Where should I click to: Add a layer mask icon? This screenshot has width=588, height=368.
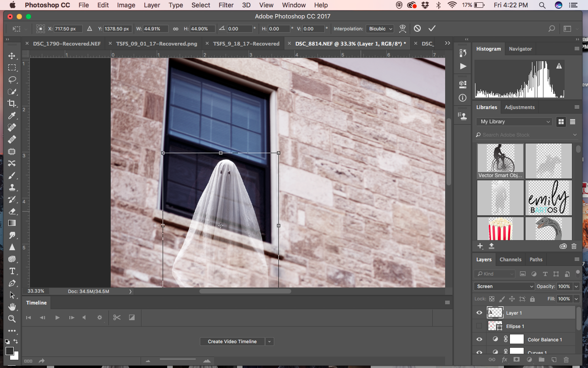click(x=516, y=359)
